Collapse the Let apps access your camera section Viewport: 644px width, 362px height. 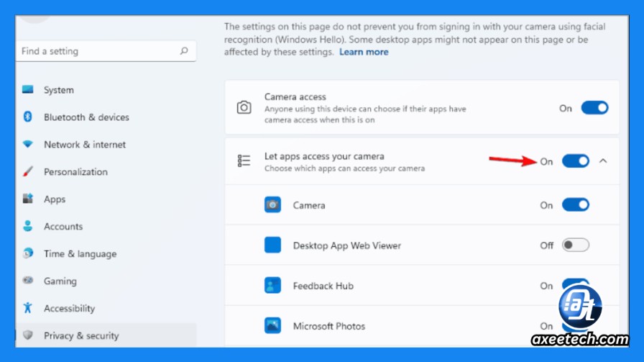(x=603, y=161)
